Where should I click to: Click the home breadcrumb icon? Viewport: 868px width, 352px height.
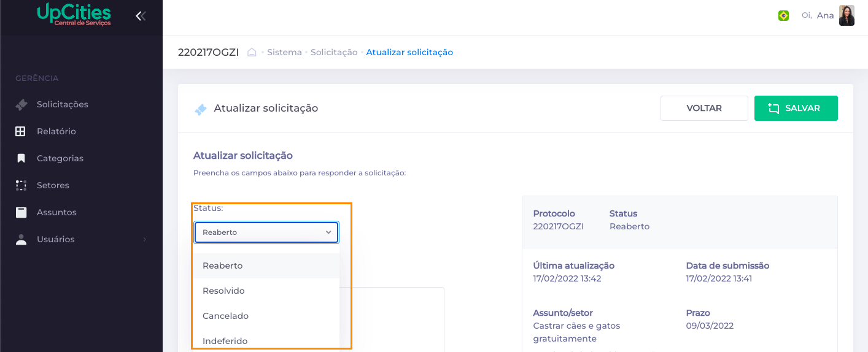(252, 52)
